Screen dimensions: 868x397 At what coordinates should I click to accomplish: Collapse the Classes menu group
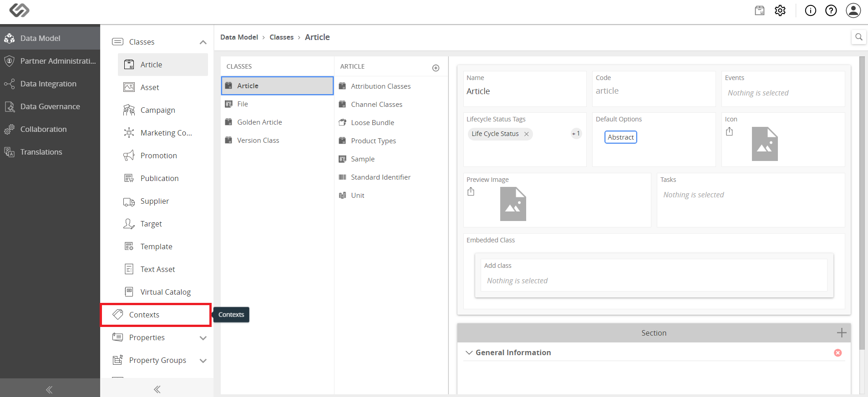tap(203, 42)
